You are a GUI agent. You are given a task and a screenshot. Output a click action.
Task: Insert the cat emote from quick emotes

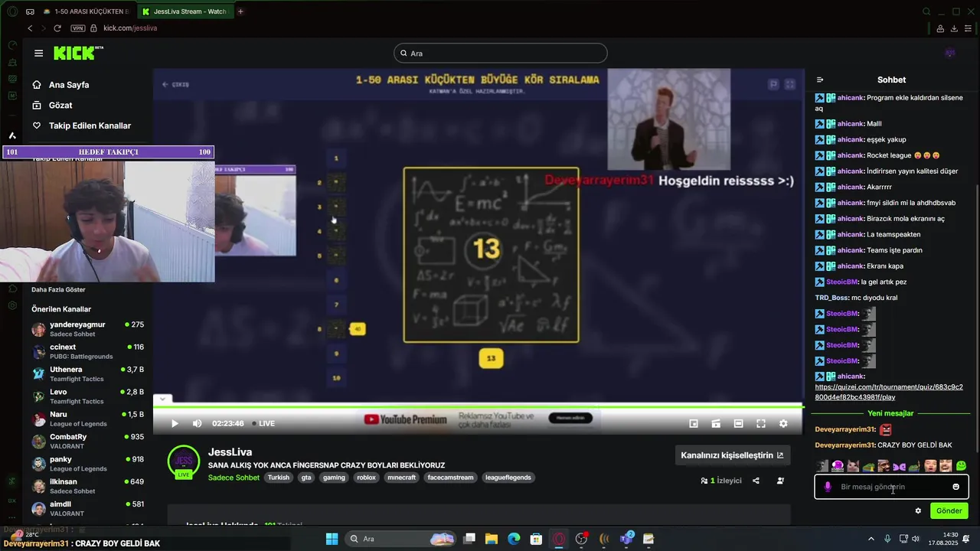click(853, 466)
